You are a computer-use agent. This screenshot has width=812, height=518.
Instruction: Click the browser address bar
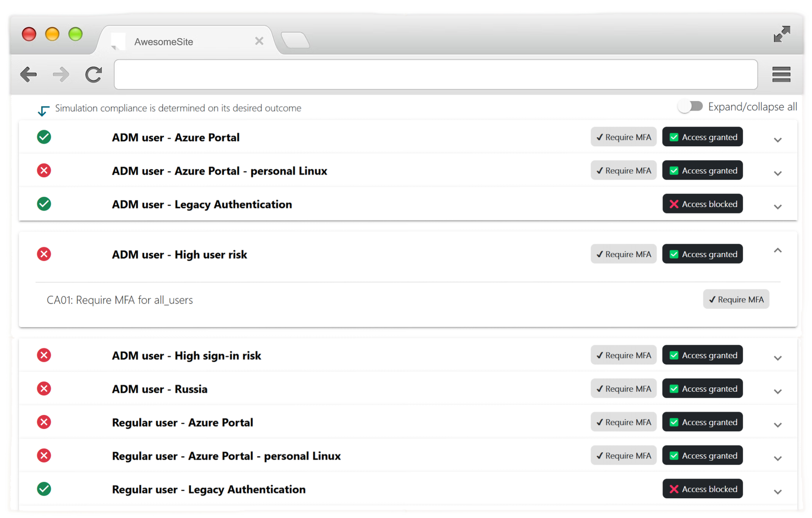[435, 74]
